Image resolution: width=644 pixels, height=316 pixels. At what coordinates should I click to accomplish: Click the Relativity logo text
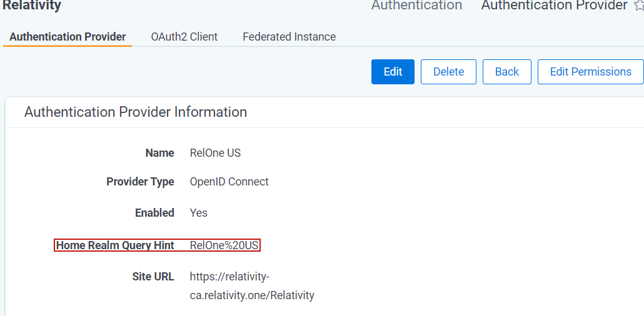tap(32, 6)
